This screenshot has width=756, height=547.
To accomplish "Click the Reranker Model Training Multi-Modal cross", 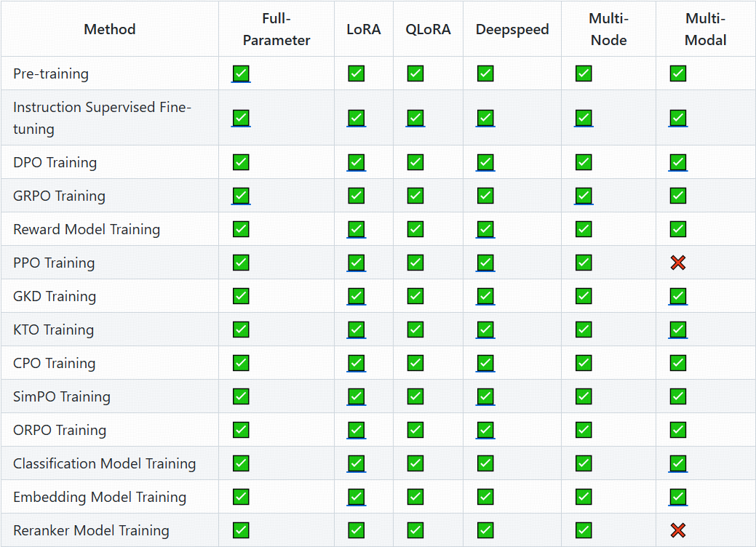I will (678, 530).
